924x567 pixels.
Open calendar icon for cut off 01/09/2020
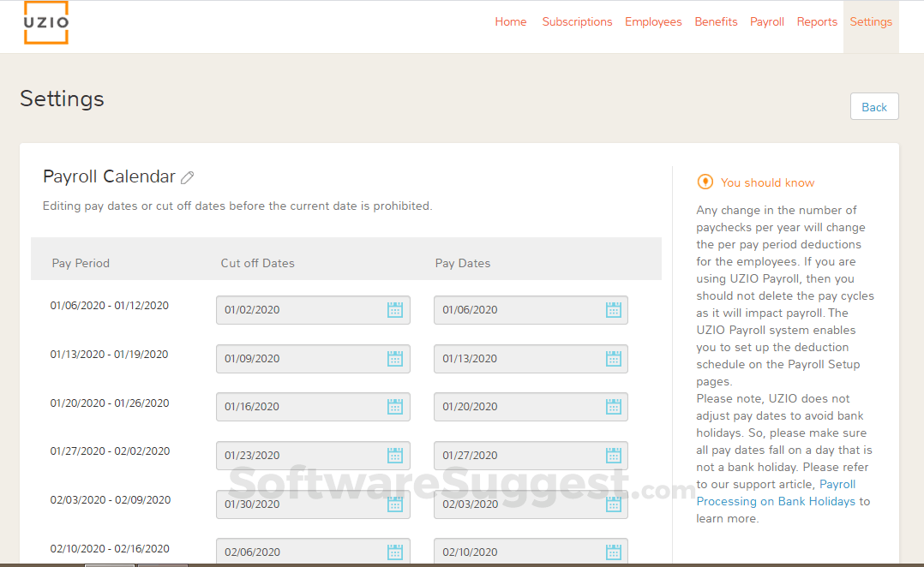click(395, 359)
